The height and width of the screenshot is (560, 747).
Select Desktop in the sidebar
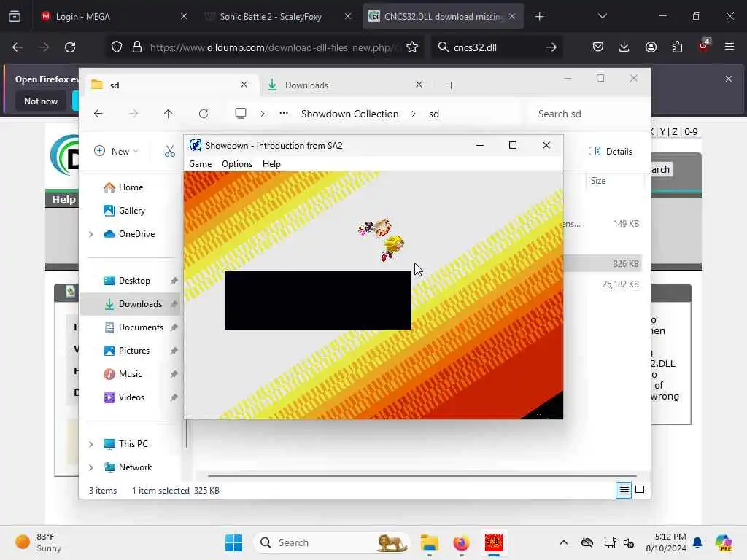[x=134, y=281]
